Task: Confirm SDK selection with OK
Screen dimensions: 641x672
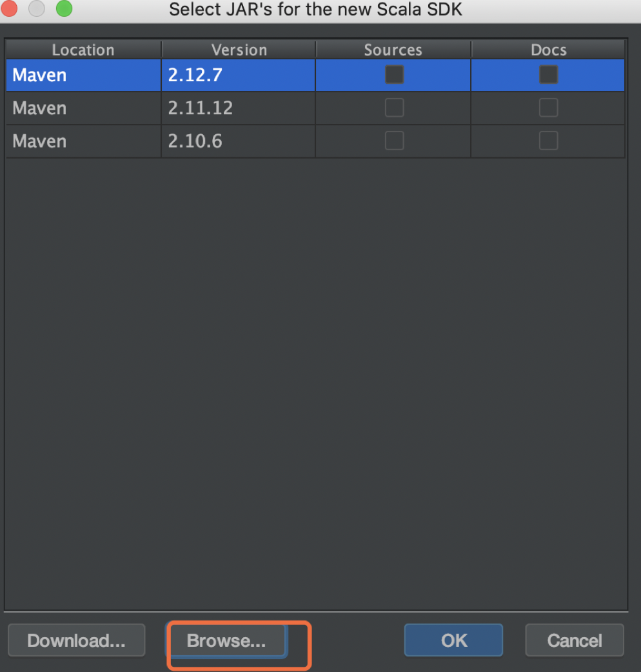Action: pos(453,640)
